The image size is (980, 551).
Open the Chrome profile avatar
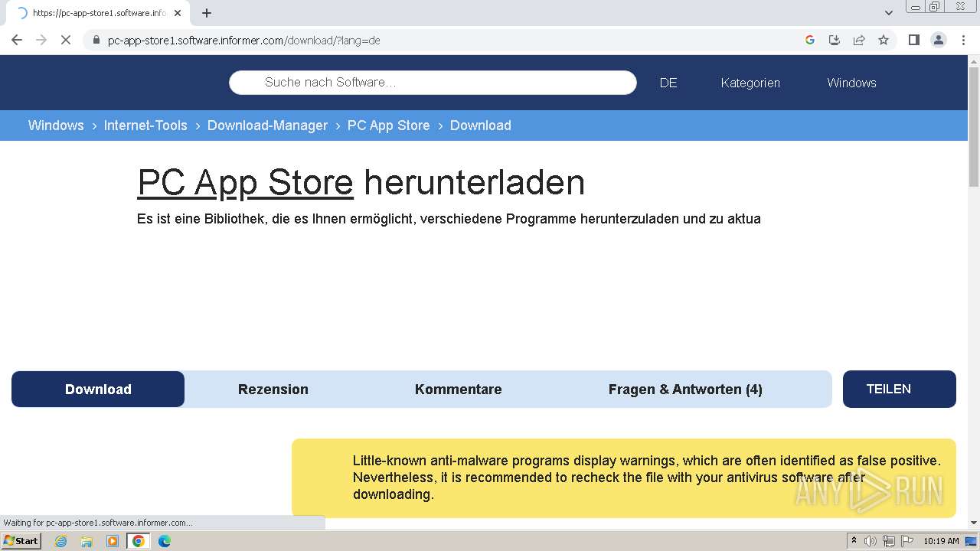(x=938, y=40)
